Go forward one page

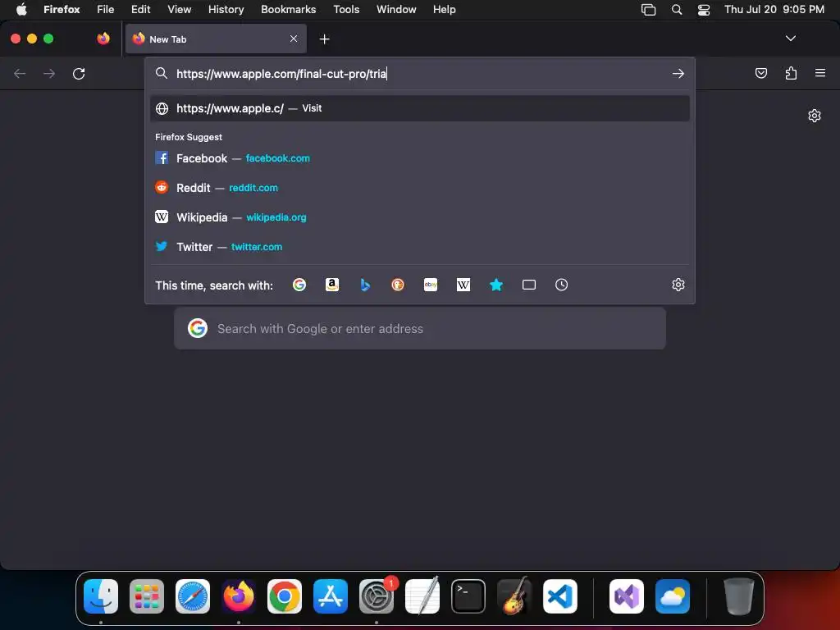[49, 73]
